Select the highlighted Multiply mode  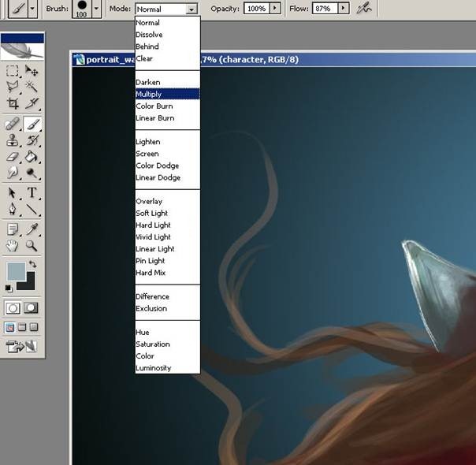(168, 94)
